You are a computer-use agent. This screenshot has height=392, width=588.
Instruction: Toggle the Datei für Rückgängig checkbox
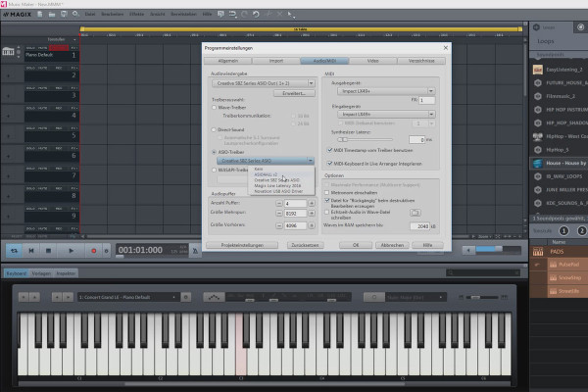327,200
